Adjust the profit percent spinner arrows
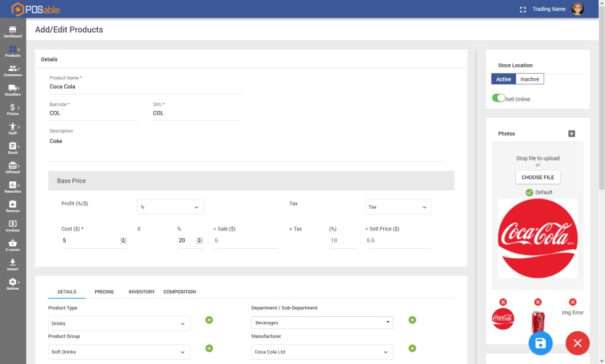The height and width of the screenshot is (364, 605). click(200, 240)
